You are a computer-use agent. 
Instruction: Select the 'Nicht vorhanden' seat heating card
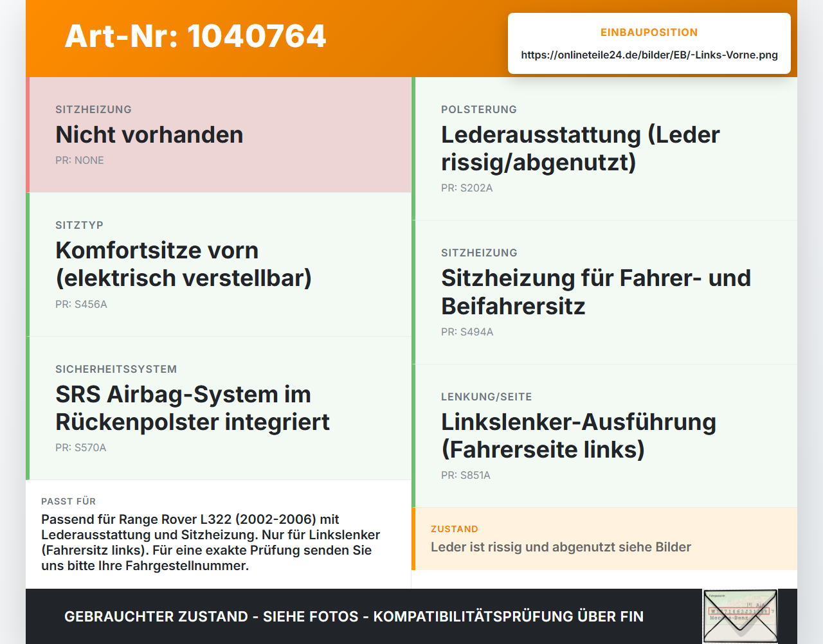click(219, 135)
